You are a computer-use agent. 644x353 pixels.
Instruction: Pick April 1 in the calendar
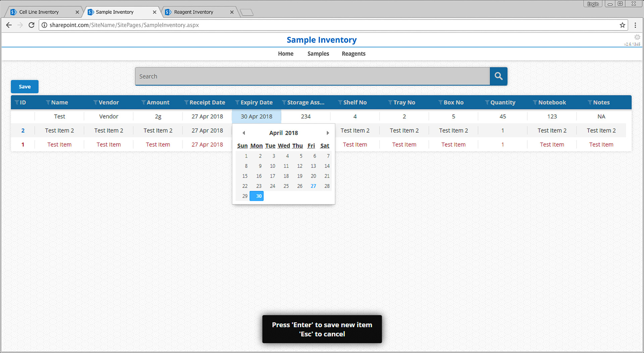[x=246, y=156]
